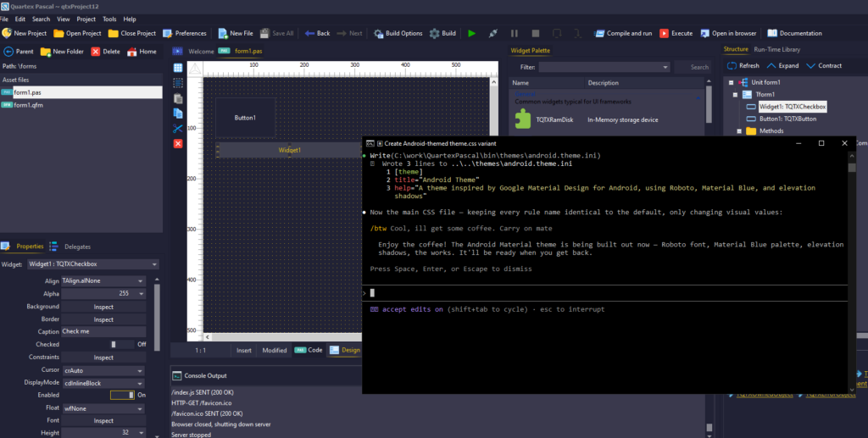Toggle the Enabled property switch
The image size is (868, 438).
[x=122, y=395]
